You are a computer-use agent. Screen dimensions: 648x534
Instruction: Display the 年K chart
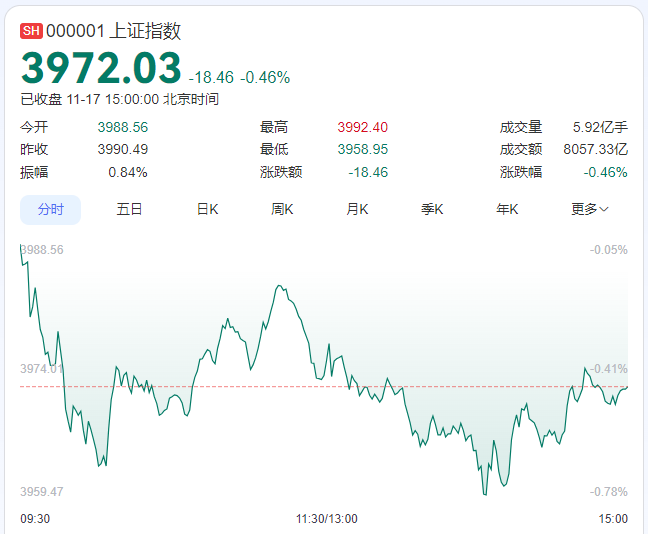[507, 209]
